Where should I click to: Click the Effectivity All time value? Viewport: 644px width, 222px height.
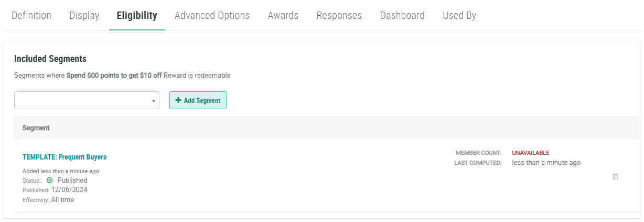(62, 199)
